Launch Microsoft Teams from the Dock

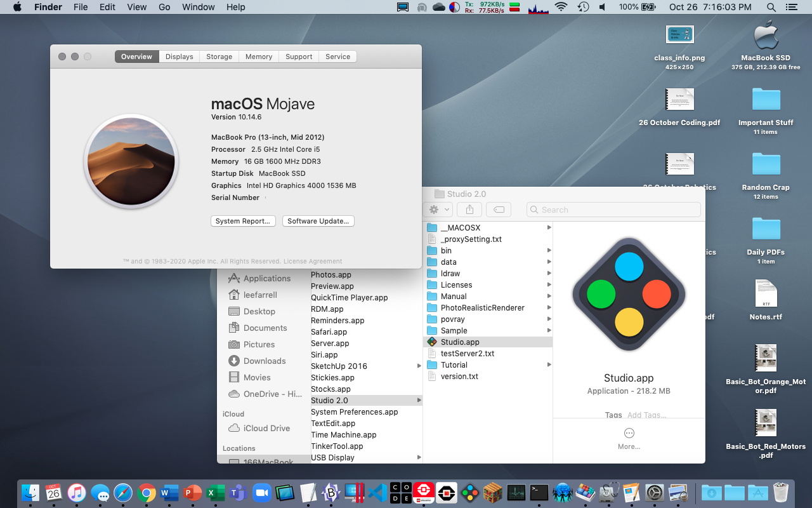coord(239,493)
